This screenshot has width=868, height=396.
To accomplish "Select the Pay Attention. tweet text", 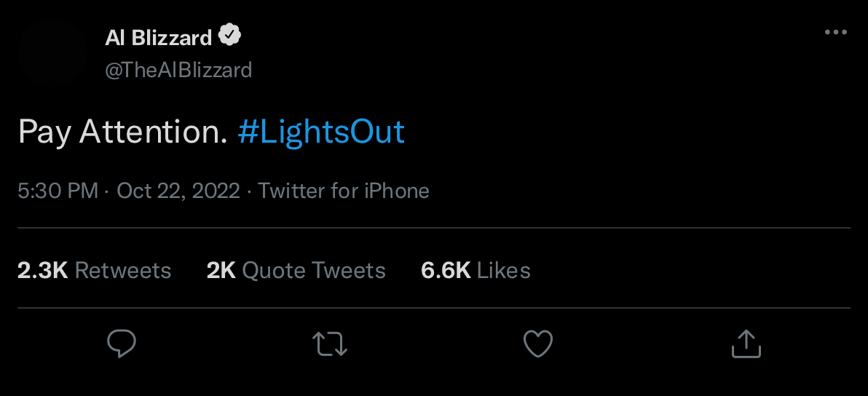I will click(122, 132).
